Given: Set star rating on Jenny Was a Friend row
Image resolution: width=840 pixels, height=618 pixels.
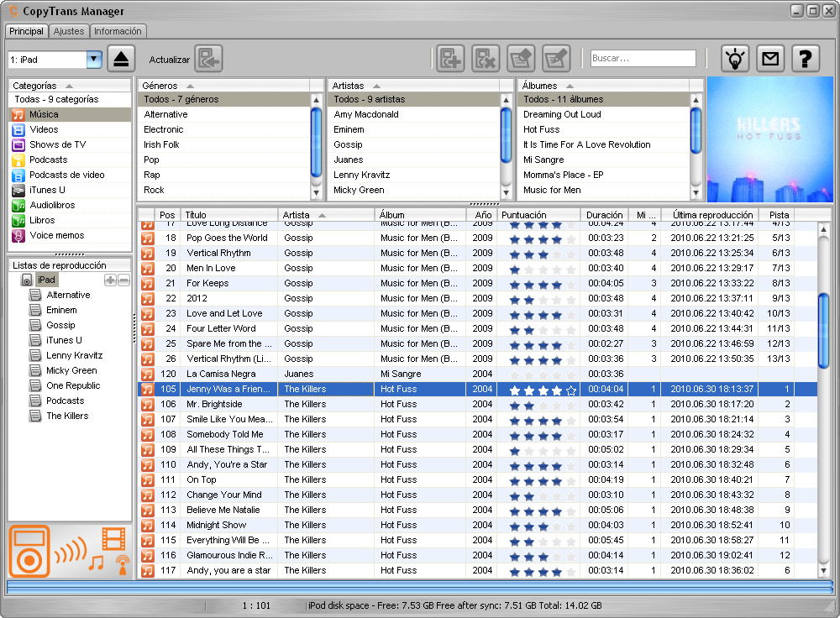Looking at the screenshot, I should (542, 390).
